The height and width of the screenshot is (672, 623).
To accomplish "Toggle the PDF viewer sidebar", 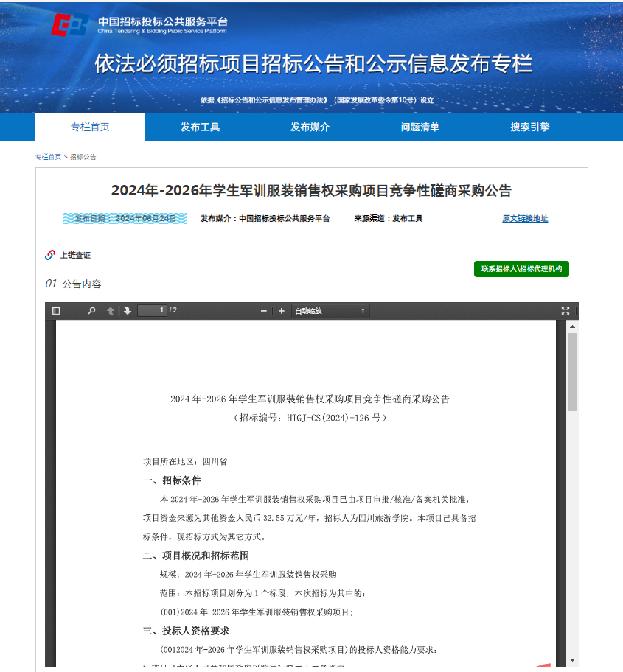I will 56,311.
